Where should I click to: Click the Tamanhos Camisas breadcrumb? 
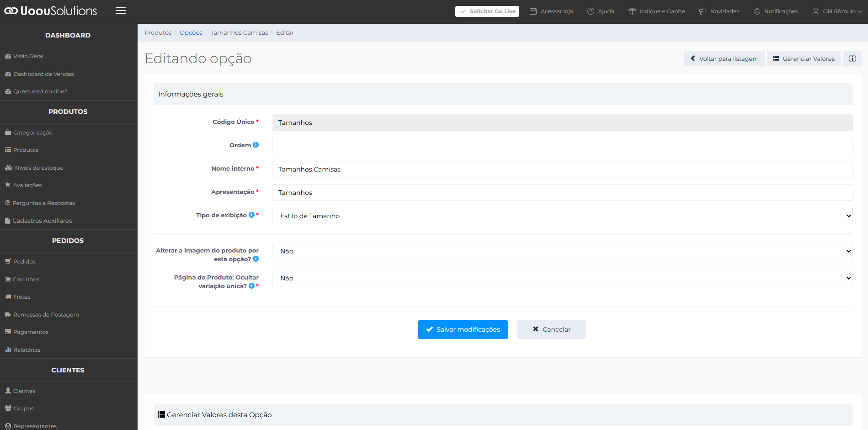[x=239, y=32]
